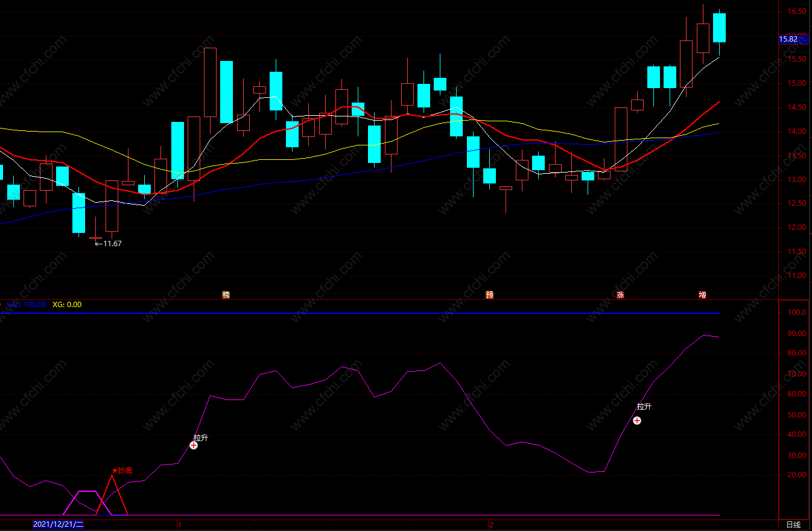Click the 涨 info marker icon
Image resolution: width=812 pixels, height=531 pixels.
pyautogui.click(x=620, y=295)
